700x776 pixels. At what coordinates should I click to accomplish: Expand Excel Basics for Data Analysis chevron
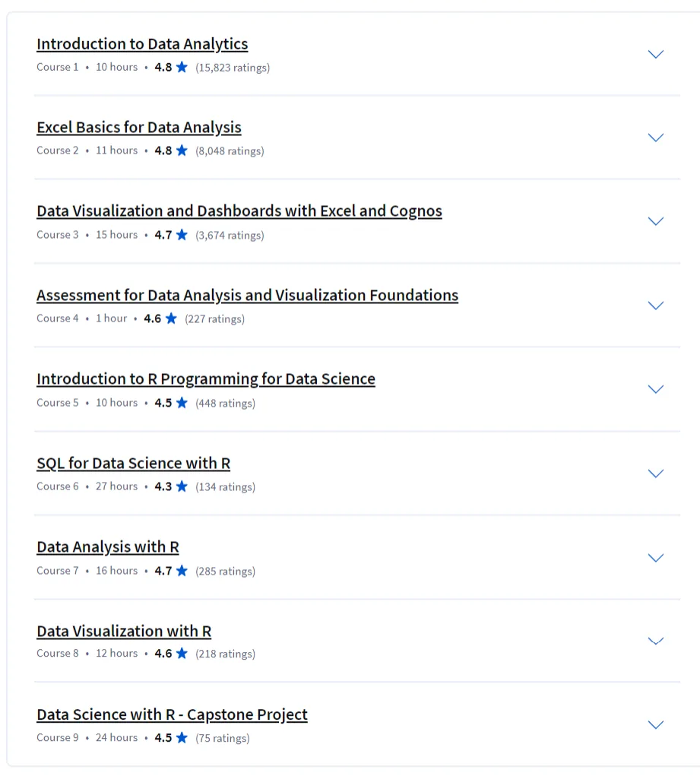(x=655, y=138)
